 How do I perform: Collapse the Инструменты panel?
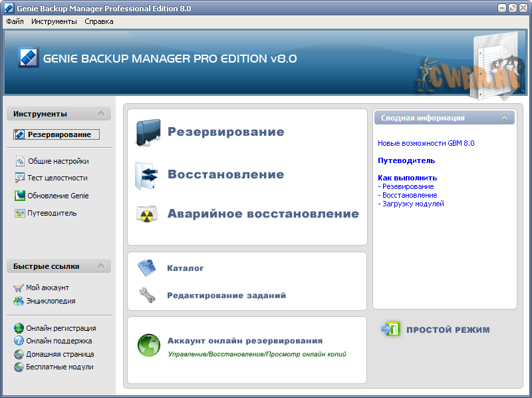pyautogui.click(x=100, y=114)
